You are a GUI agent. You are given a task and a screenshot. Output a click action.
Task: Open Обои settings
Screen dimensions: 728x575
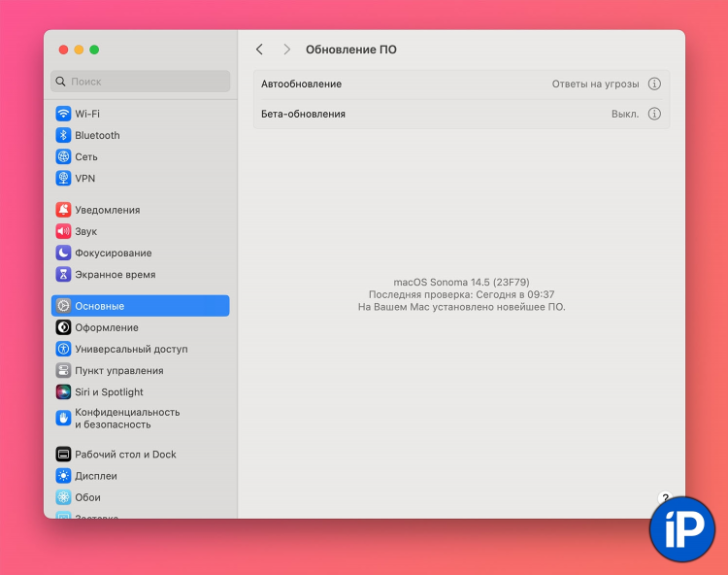(x=140, y=497)
